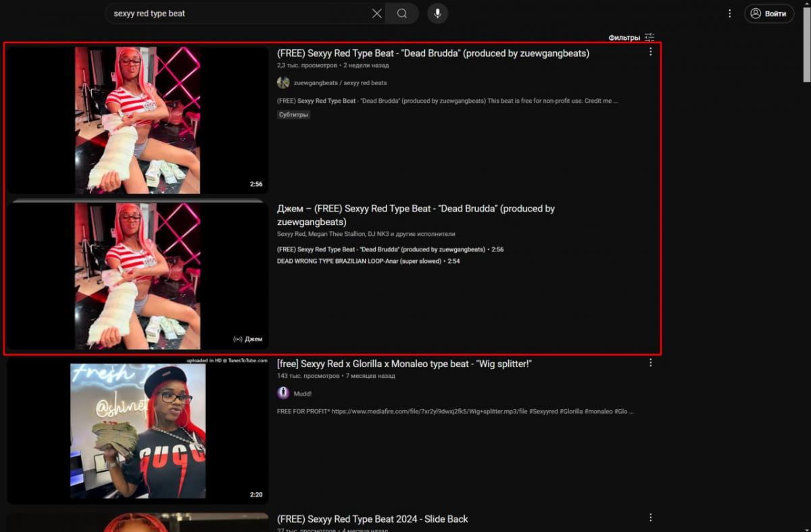Viewport: 811px width, 532px height.
Task: Open the settings three-dot menu beside Войти
Action: [730, 14]
